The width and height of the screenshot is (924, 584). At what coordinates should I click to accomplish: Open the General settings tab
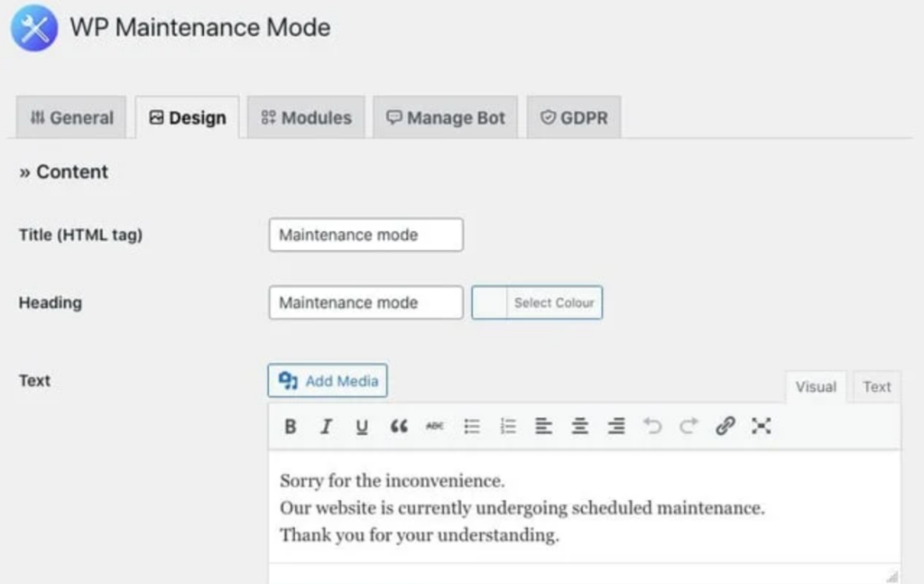pyautogui.click(x=71, y=117)
